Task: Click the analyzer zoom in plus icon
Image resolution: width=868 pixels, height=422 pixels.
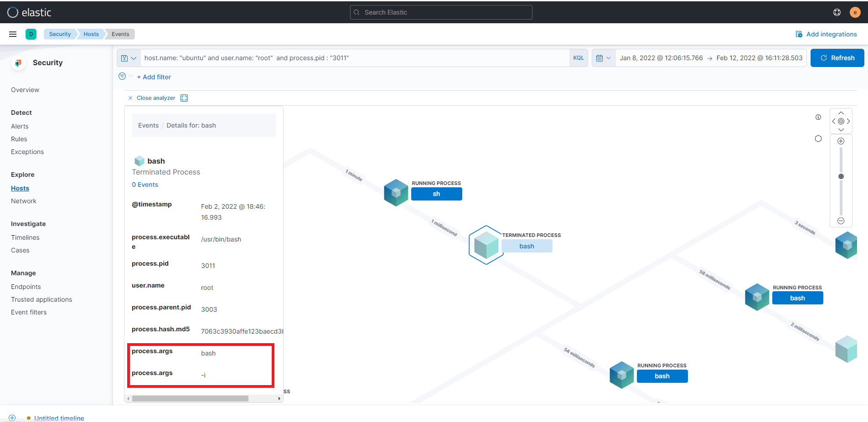Action: (x=841, y=141)
